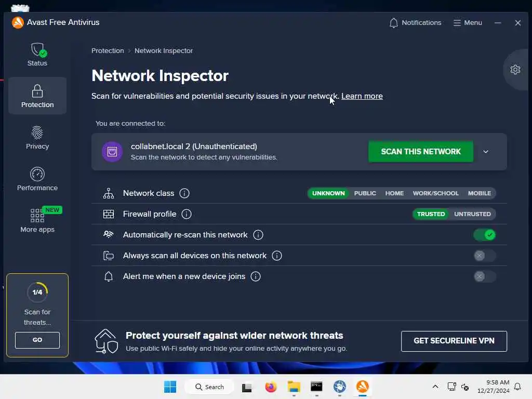Click SCAN THIS NETWORK button
The width and height of the screenshot is (532, 399).
[421, 152]
